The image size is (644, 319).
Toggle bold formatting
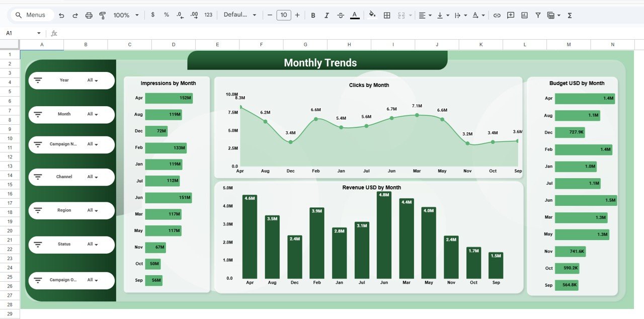(313, 15)
